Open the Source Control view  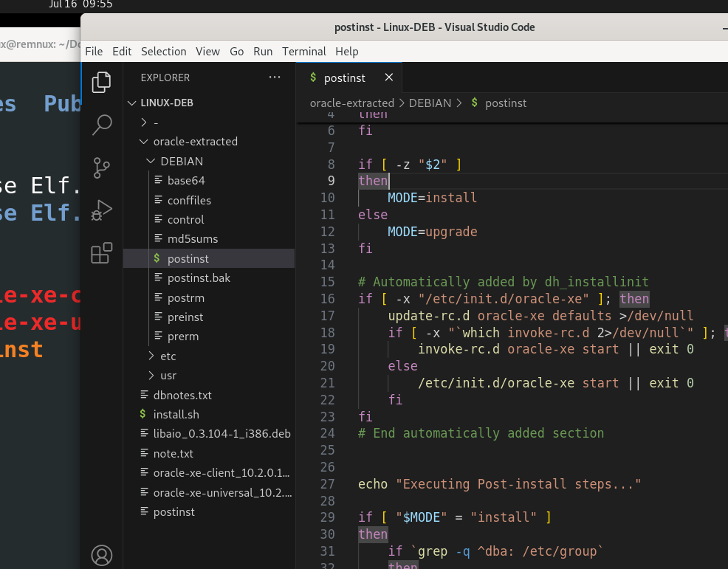click(x=101, y=168)
